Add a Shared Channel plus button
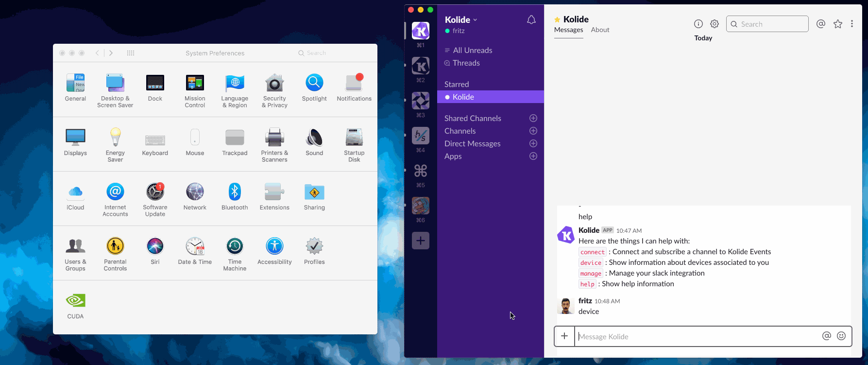The height and width of the screenshot is (365, 868). pyautogui.click(x=533, y=118)
